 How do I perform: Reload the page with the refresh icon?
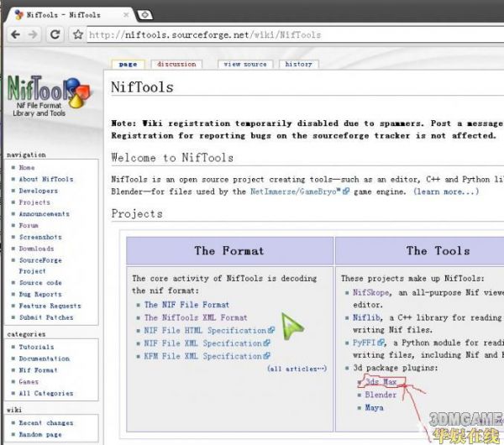coord(55,34)
